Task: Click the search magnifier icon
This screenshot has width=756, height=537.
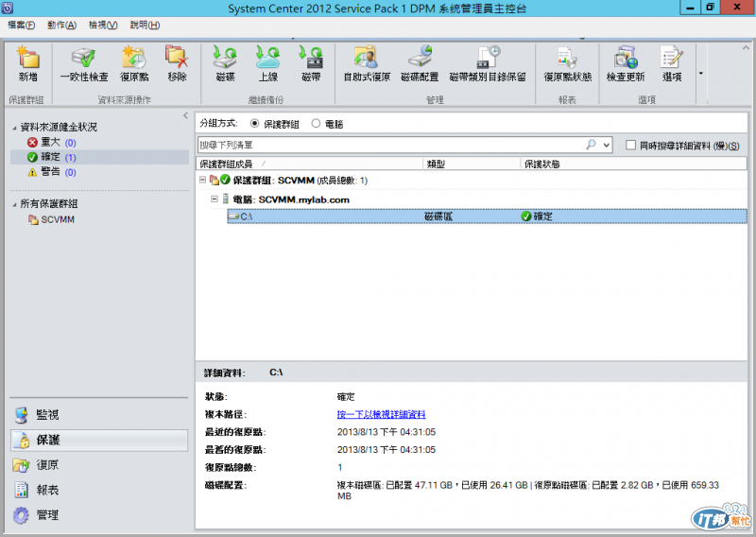Action: click(591, 145)
